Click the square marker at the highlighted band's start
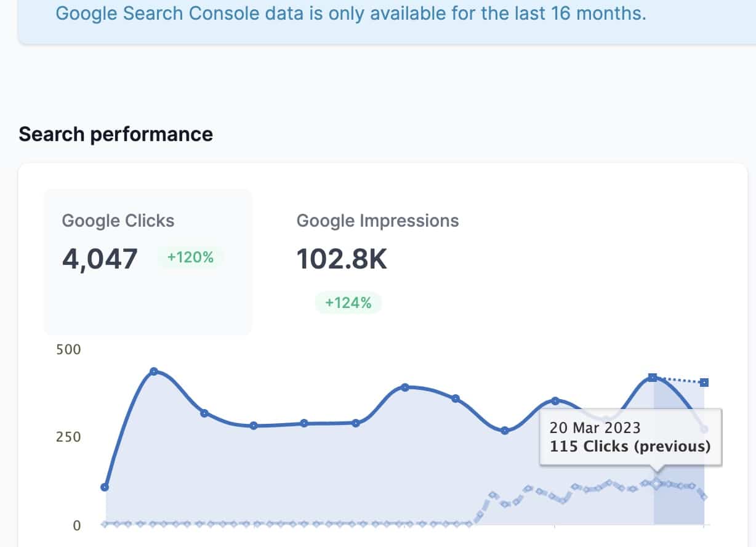Viewport: 756px width, 547px height. 653,378
